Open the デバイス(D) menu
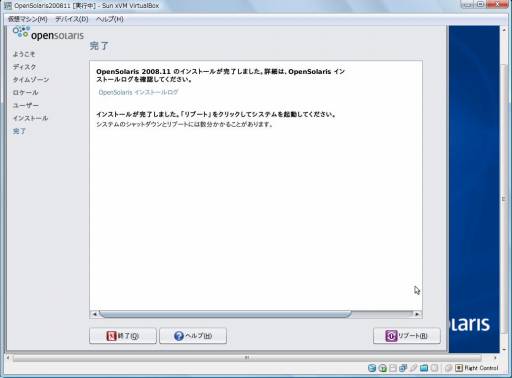This screenshot has height=378, width=512. pos(72,19)
